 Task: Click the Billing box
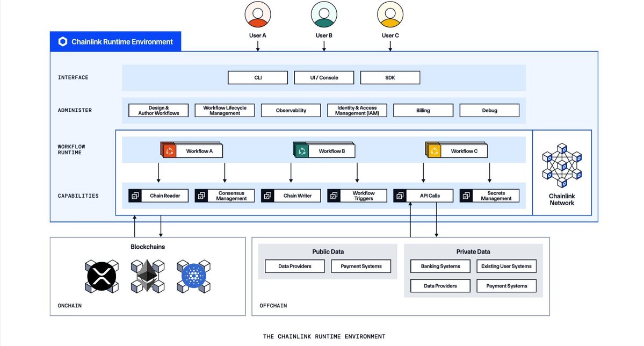point(423,110)
